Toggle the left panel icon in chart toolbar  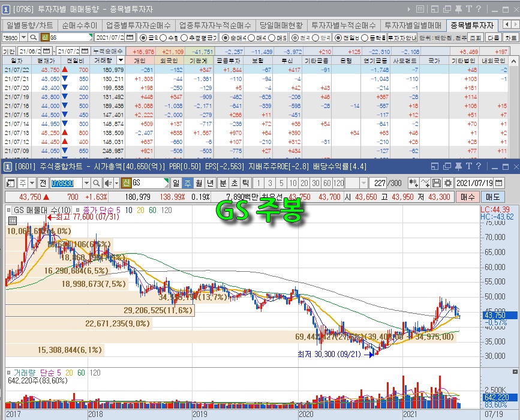click(x=11, y=183)
